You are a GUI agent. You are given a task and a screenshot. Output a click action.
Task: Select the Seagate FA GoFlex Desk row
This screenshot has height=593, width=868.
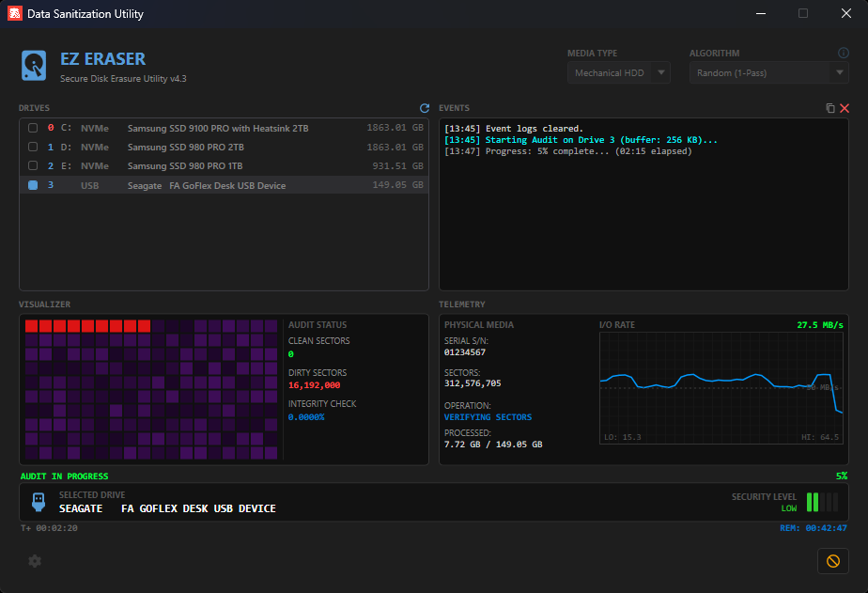[x=225, y=185]
